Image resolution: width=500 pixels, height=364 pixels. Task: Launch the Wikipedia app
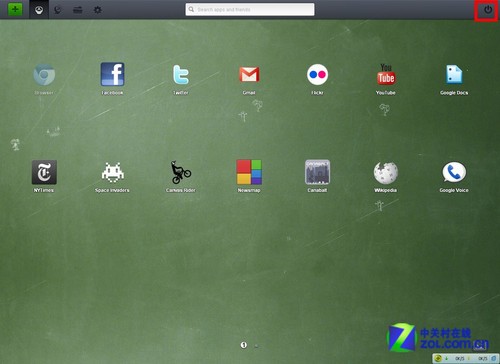[x=386, y=173]
